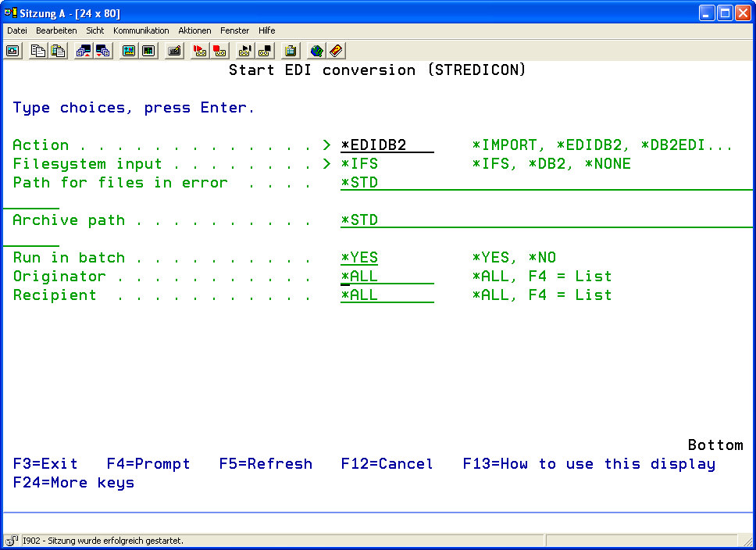
Task: Start macro recording with red play icon
Action: point(200,51)
